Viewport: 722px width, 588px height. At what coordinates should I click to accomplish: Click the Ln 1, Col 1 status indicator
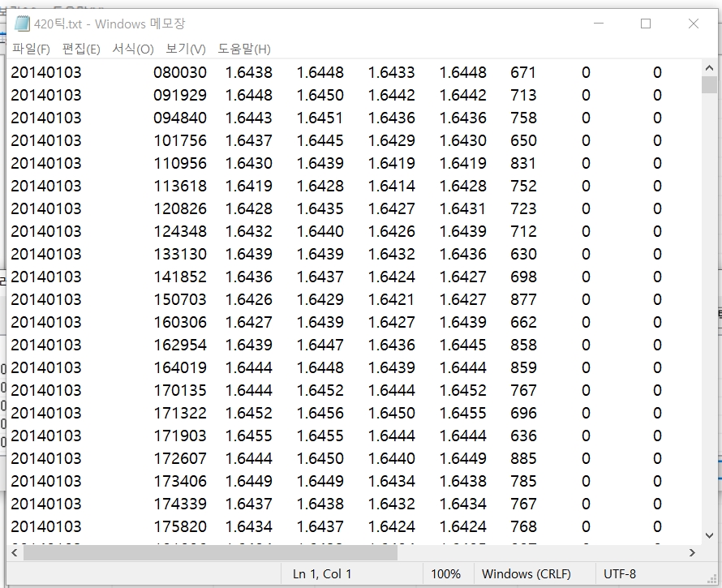click(x=322, y=573)
